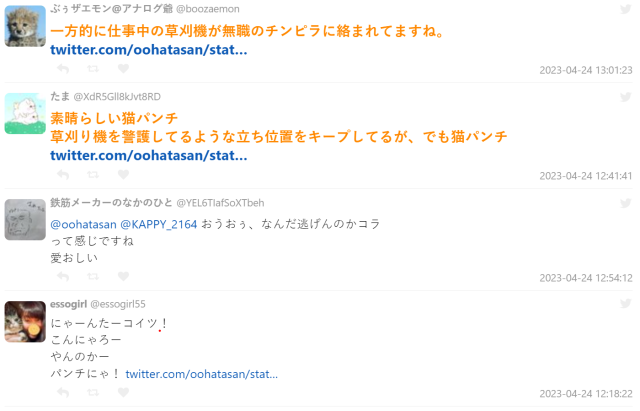Open boozaemon's cheetah avatar
The height and width of the screenshot is (411, 640).
coord(25,26)
